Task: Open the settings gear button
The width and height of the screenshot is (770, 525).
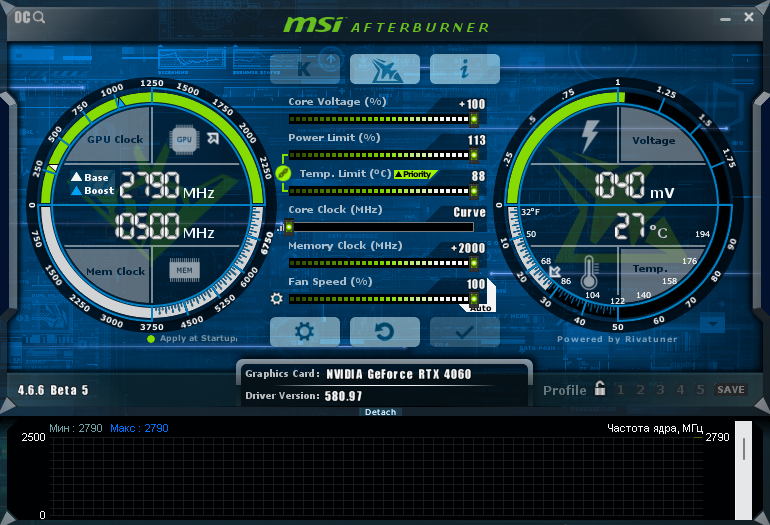Action: coord(305,332)
